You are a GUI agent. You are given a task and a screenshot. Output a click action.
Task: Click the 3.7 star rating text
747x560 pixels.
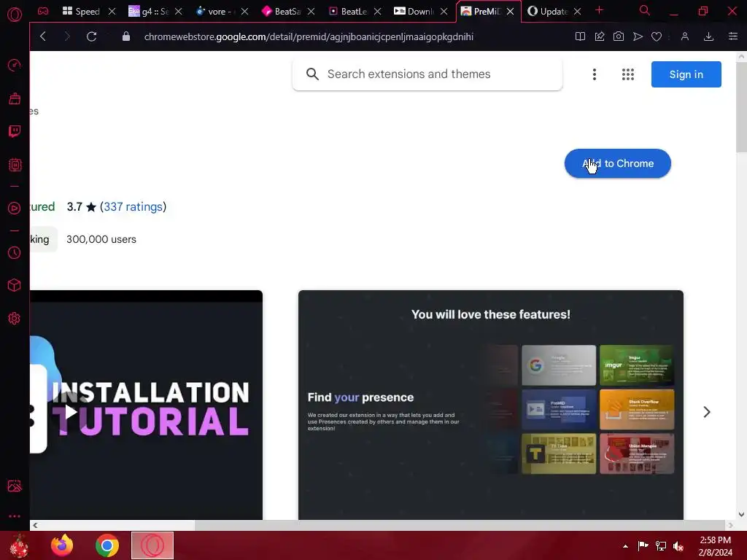[82, 206]
